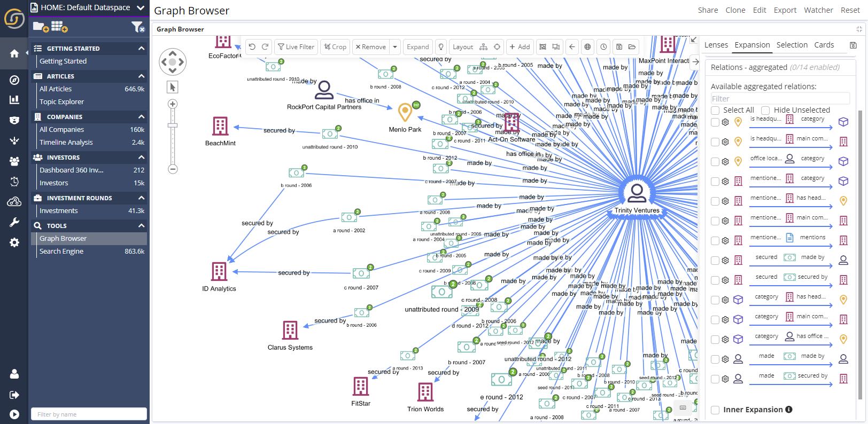Switch to the Selection tab
The height and width of the screenshot is (424, 868).
pyautogui.click(x=792, y=45)
